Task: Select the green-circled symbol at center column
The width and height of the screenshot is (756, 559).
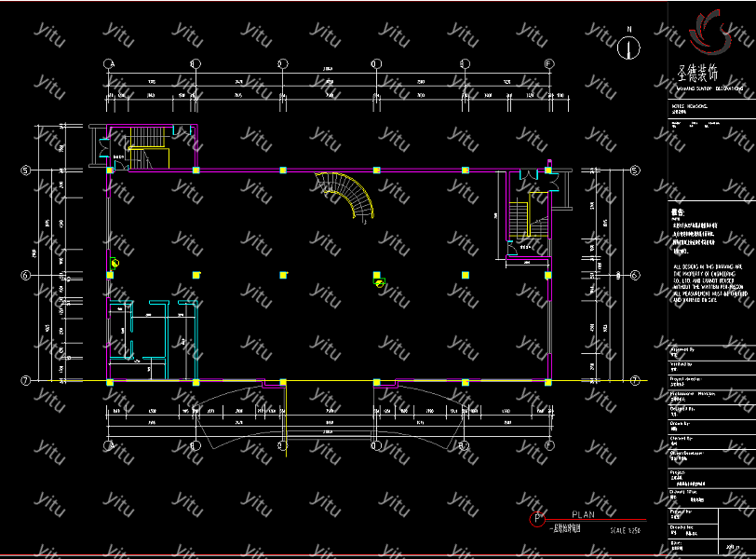Action: pos(379,282)
